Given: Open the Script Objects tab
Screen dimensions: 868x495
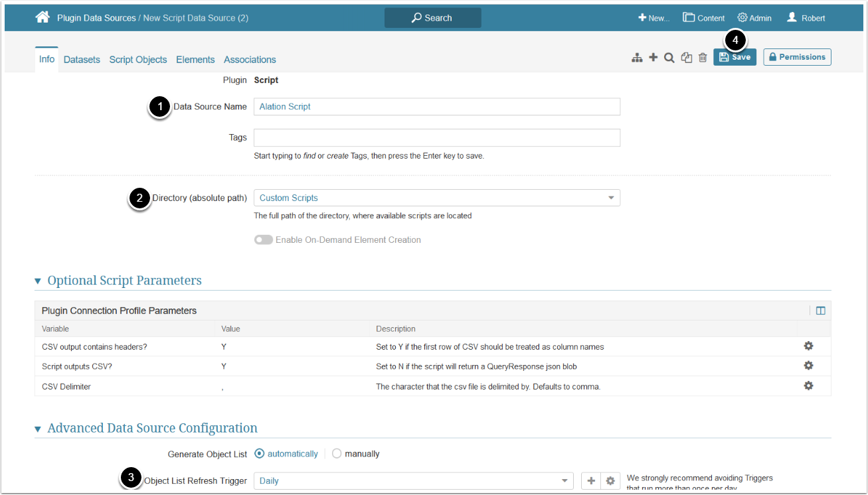Looking at the screenshot, I should 138,60.
